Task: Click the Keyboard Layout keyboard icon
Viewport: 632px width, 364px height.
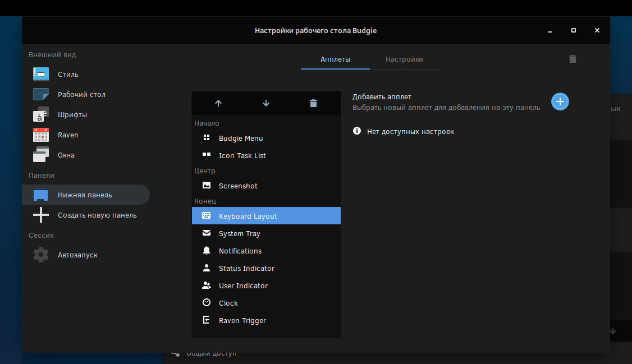Action: point(207,215)
